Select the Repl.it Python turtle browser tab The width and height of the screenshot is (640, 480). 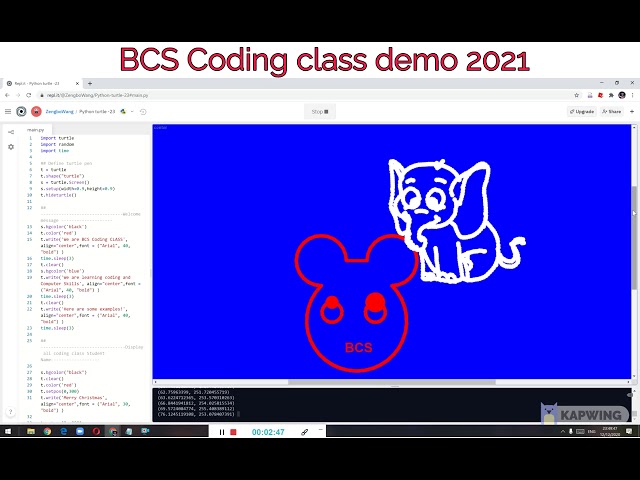pos(42,83)
